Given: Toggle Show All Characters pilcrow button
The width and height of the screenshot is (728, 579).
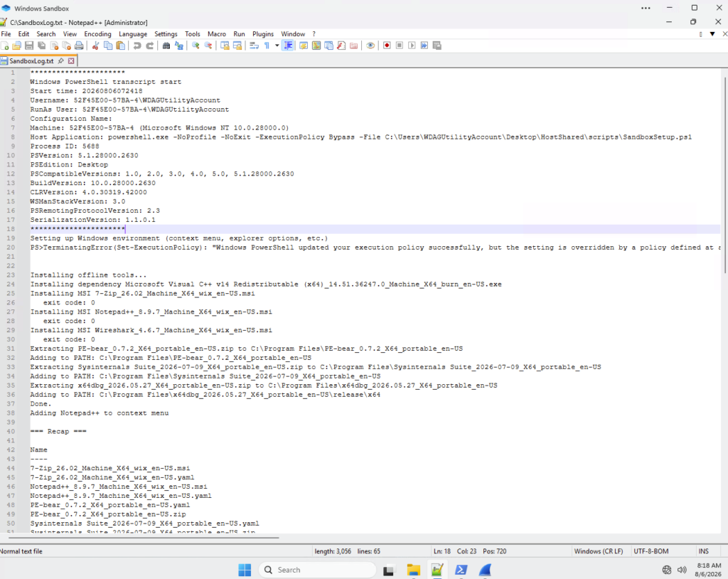Looking at the screenshot, I should (x=267, y=46).
